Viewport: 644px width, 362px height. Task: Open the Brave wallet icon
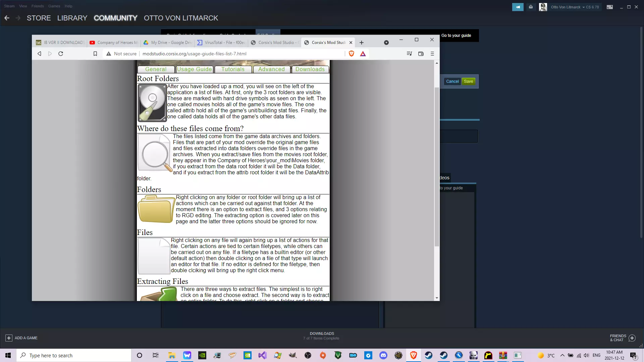click(x=421, y=54)
